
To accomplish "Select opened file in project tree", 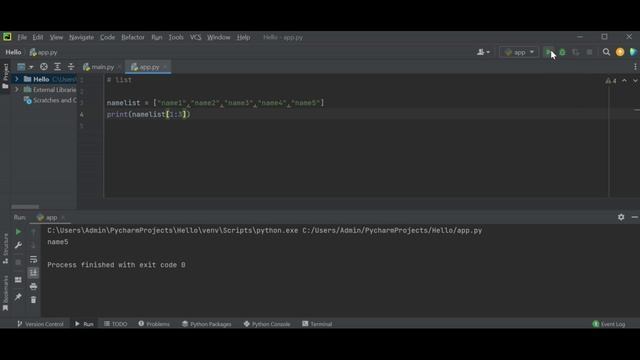I will pyautogui.click(x=44, y=67).
